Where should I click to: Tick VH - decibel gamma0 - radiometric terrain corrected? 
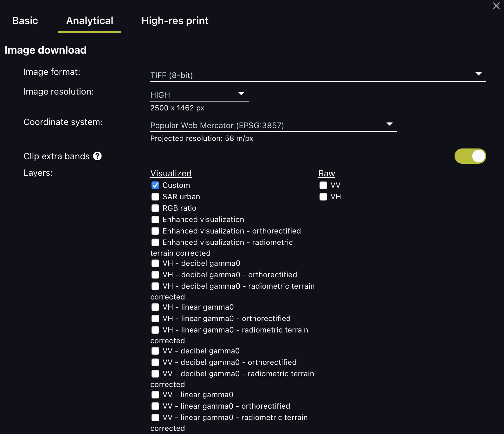click(155, 286)
